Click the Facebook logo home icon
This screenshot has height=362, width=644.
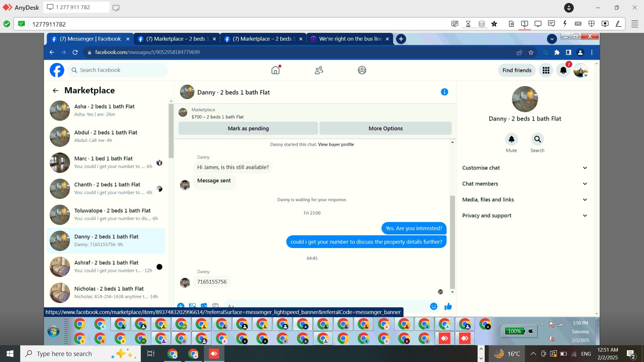(57, 70)
